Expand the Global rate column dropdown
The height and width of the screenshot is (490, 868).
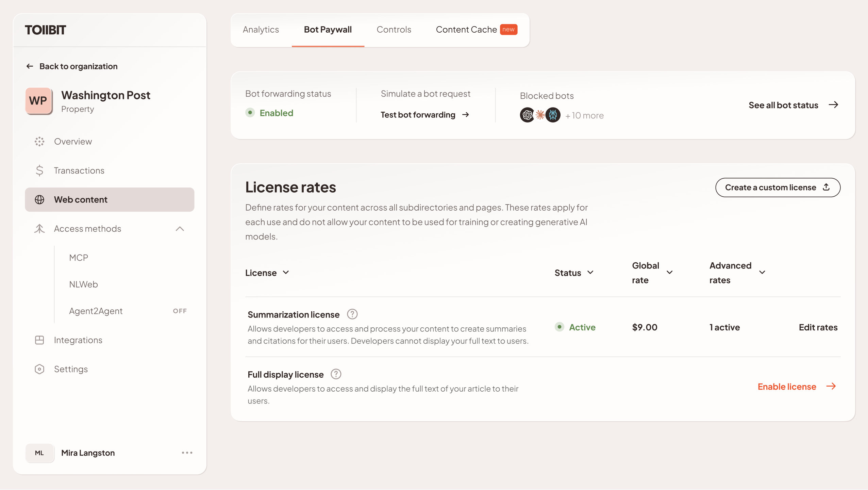[669, 273]
